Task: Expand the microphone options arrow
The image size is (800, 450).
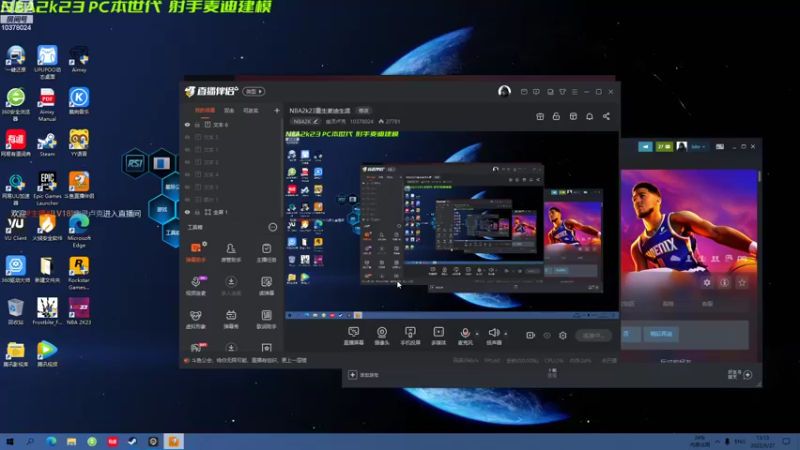Action: click(x=477, y=334)
